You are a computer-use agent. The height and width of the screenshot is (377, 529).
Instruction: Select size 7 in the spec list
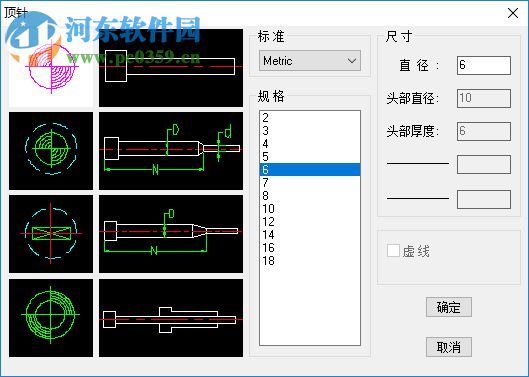coord(310,183)
